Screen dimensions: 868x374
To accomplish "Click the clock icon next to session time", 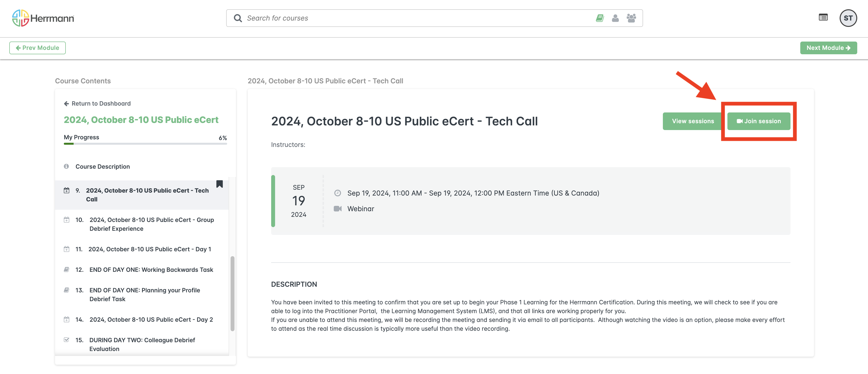I will coord(337,193).
